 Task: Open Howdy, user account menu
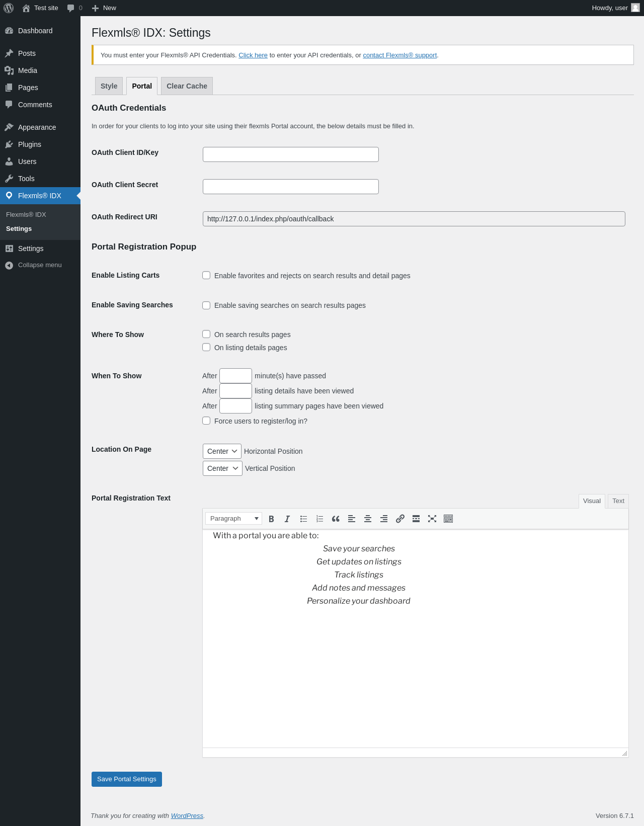pos(615,8)
